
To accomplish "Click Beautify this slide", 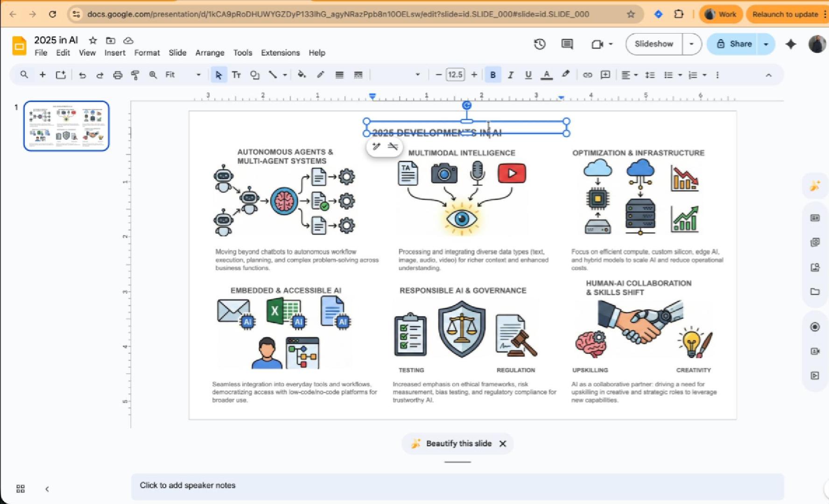I will point(451,443).
